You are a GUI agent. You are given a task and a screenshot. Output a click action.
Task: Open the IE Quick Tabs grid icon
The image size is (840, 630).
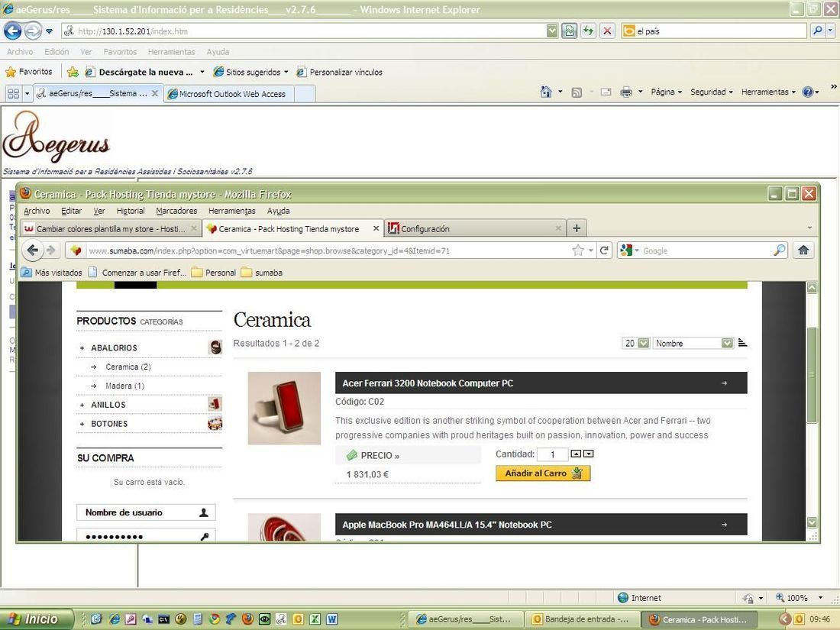click(14, 94)
